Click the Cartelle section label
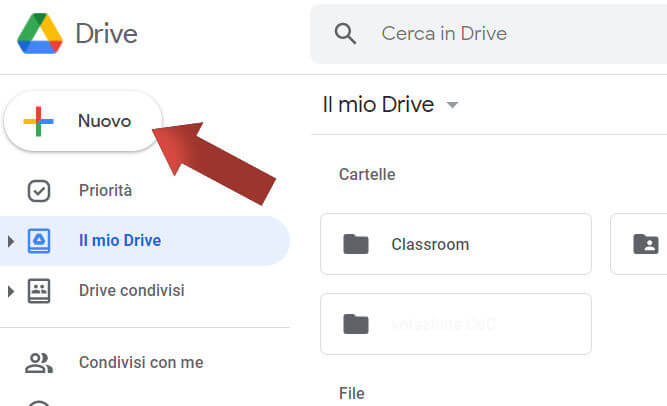Screen dimensions: 667x406 (x=367, y=174)
